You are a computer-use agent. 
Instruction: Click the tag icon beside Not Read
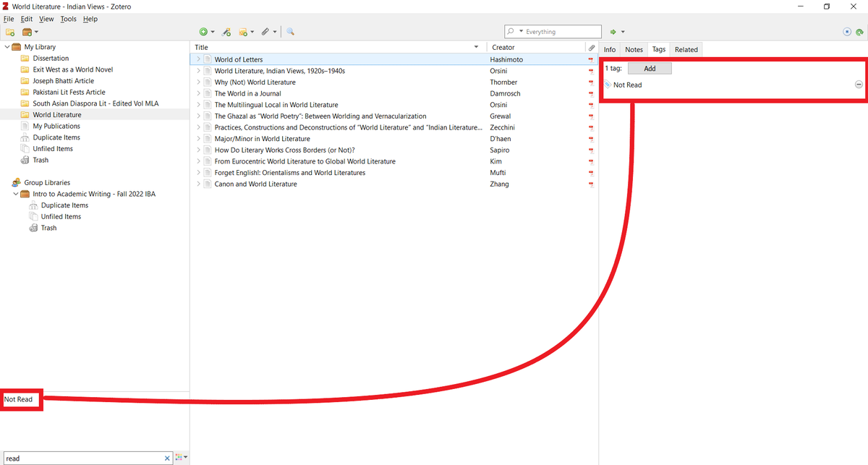(608, 85)
